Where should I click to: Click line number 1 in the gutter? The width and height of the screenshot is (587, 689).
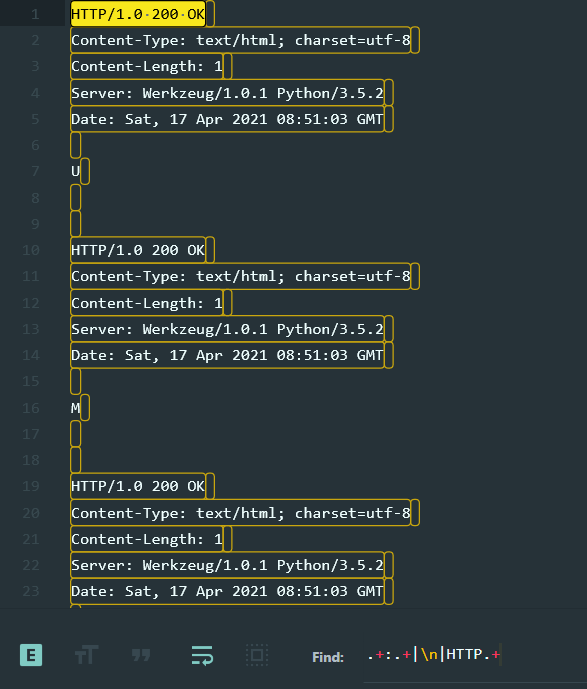coord(35,14)
